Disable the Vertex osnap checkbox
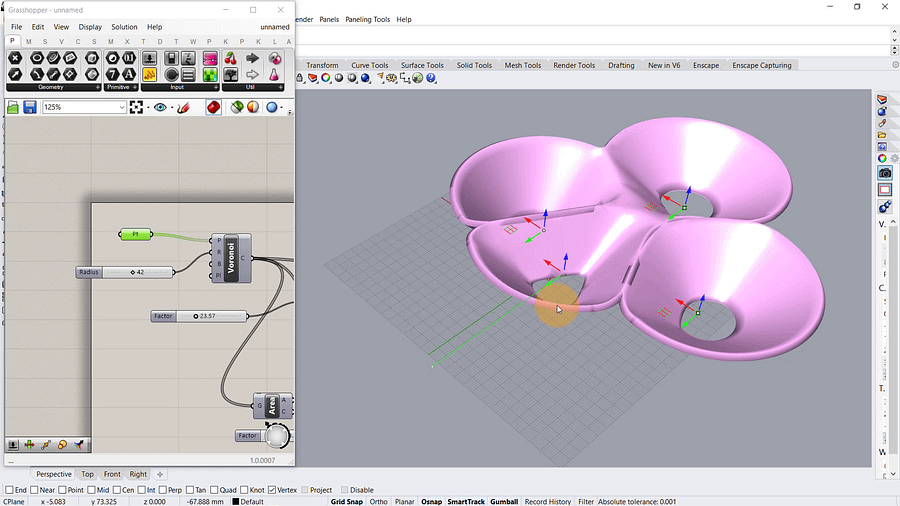This screenshot has height=506, width=900. (272, 490)
